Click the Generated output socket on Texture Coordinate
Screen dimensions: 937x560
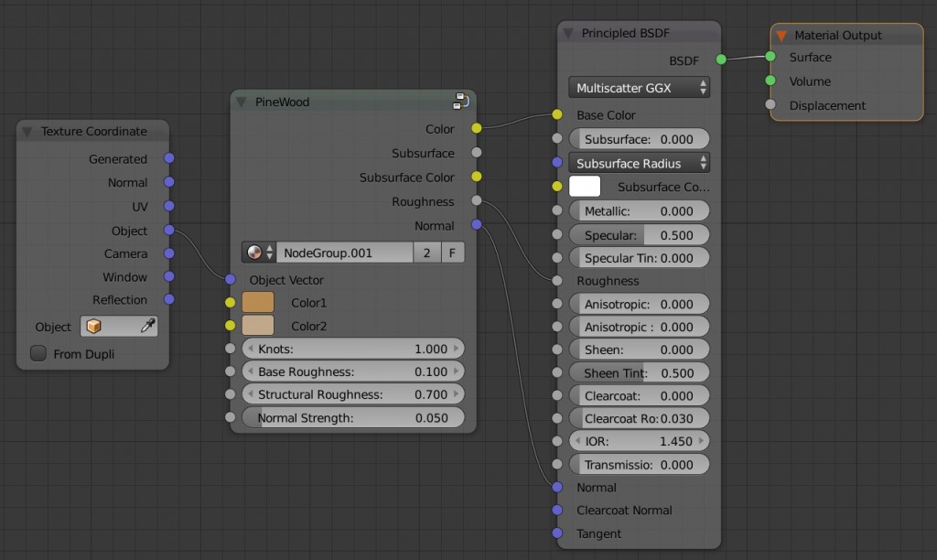point(167,158)
